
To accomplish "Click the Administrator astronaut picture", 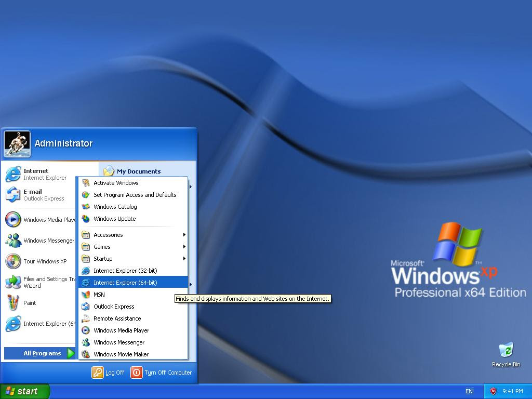I will coord(17,144).
